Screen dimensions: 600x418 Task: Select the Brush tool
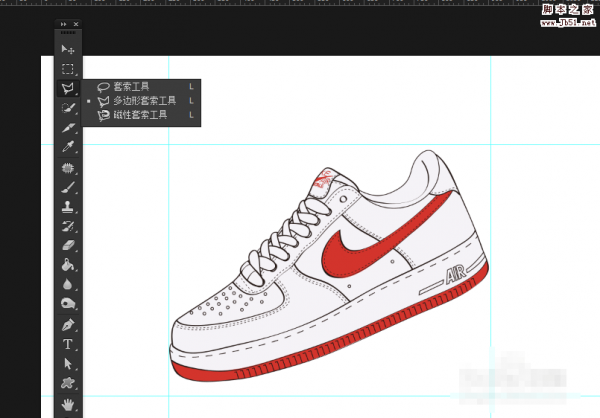click(x=68, y=187)
